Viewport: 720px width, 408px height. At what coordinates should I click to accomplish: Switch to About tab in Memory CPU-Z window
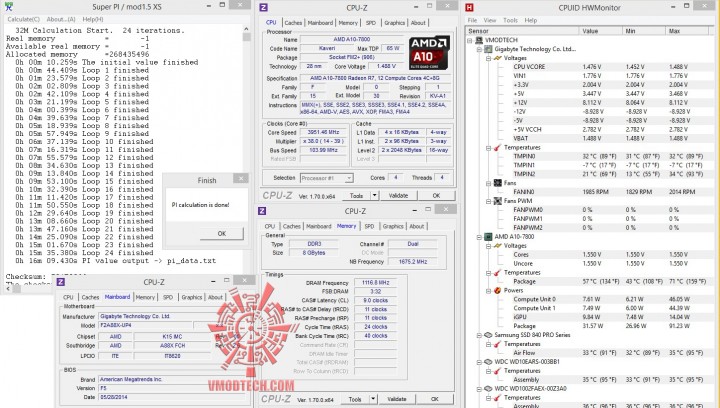[416, 226]
